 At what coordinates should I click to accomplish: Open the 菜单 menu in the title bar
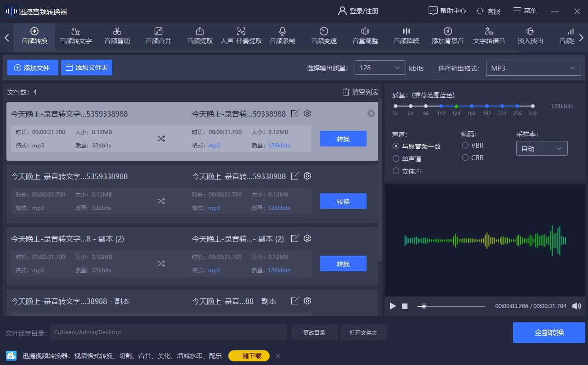524,11
